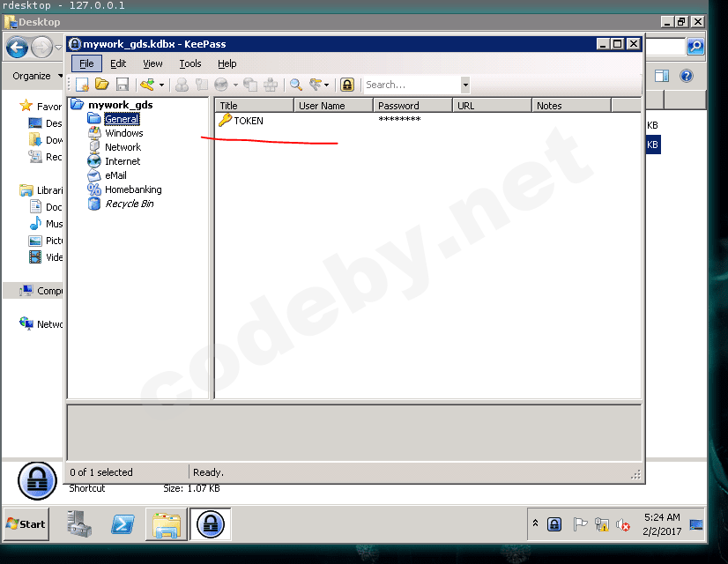Image resolution: width=728 pixels, height=564 pixels.
Task: Select the Internet group
Action: [123, 161]
